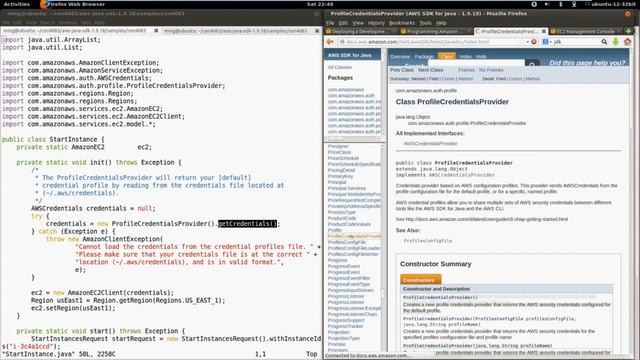
Task: Click the packages frame horizontal scrollbar
Action: pyautogui.click(x=353, y=139)
